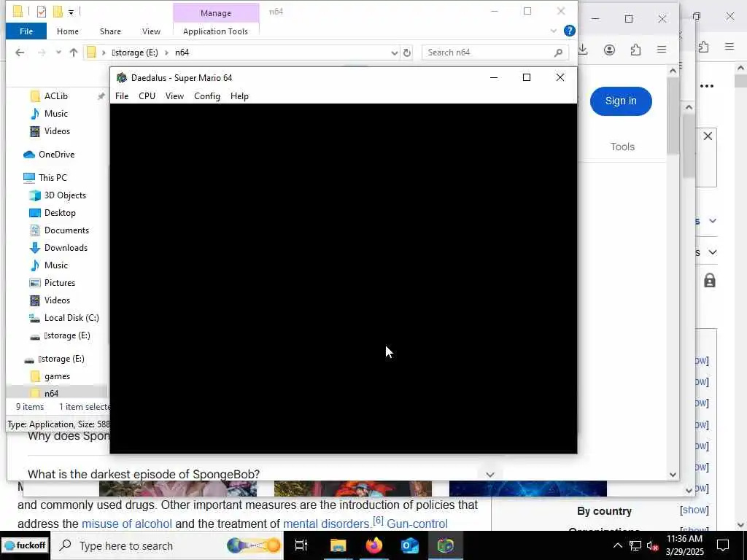Open the CPU menu in Daedalus
This screenshot has height=560, width=747.
click(x=147, y=96)
